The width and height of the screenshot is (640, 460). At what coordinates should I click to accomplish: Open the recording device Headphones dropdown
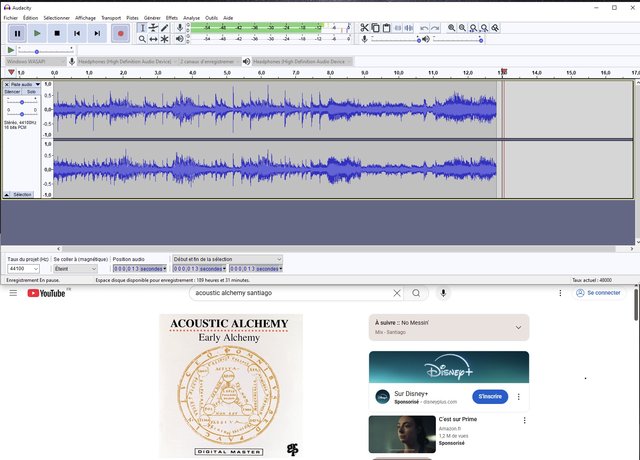click(127, 62)
